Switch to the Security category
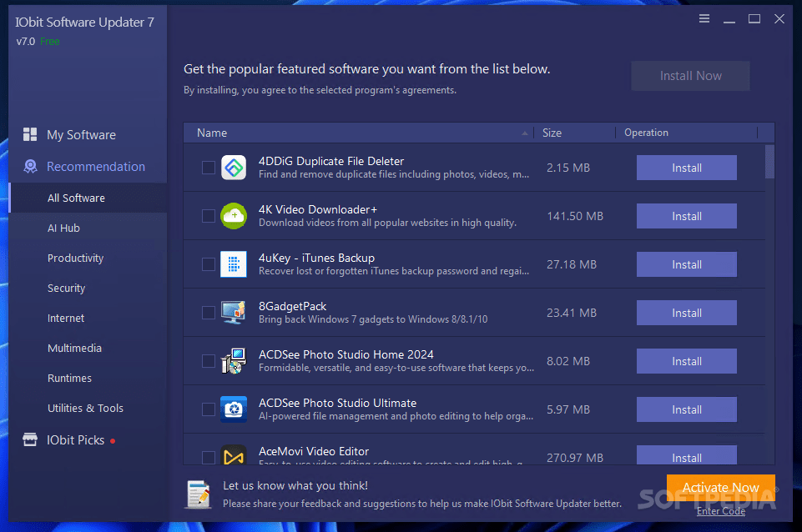This screenshot has height=532, width=802. pos(66,288)
